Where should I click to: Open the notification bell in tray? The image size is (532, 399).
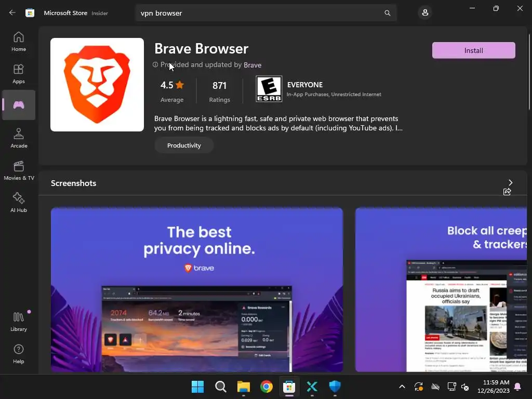pos(518,387)
